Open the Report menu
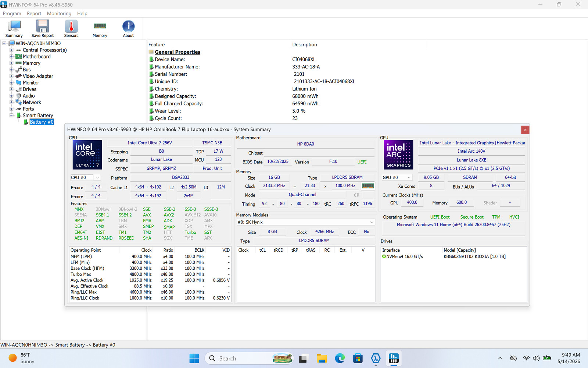This screenshot has height=368, width=588. 34,14
